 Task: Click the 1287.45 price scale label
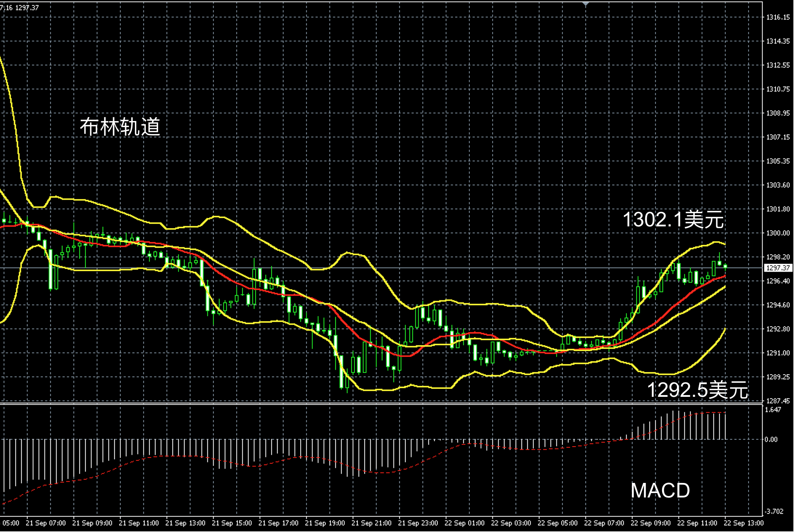(x=778, y=401)
